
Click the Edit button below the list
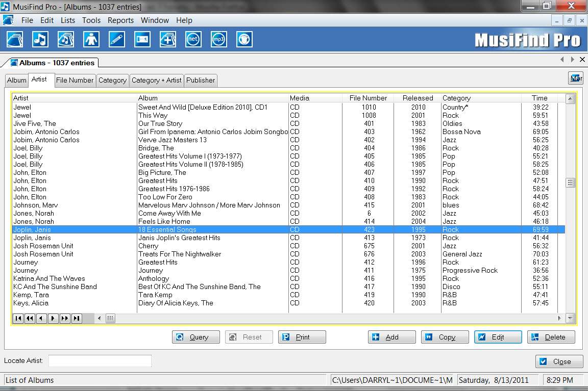click(498, 337)
